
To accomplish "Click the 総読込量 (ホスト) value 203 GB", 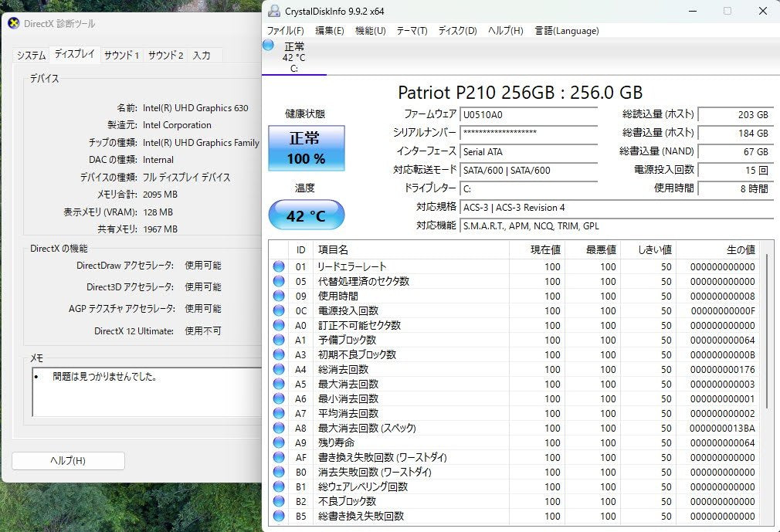I will pyautogui.click(x=736, y=115).
